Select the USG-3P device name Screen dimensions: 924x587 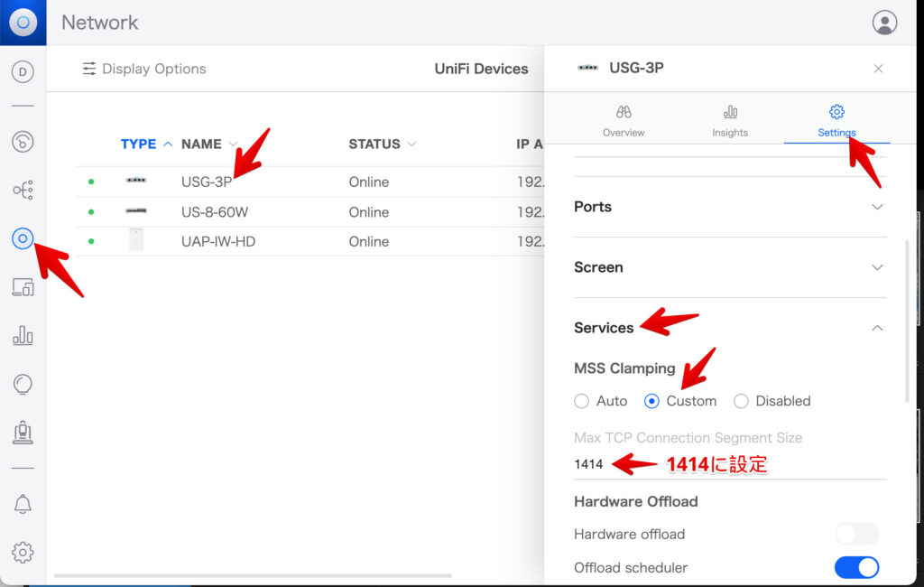click(207, 182)
